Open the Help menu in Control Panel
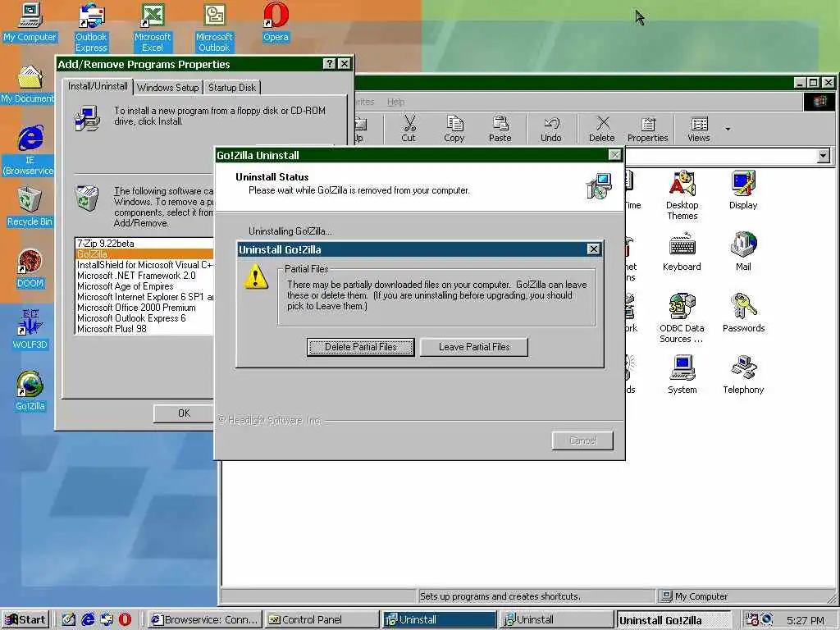Viewport: 840px width, 630px height. coord(396,102)
